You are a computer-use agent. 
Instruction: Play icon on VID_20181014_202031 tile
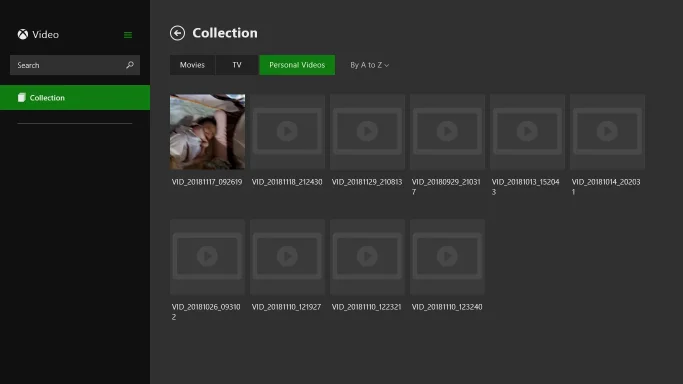click(x=607, y=131)
